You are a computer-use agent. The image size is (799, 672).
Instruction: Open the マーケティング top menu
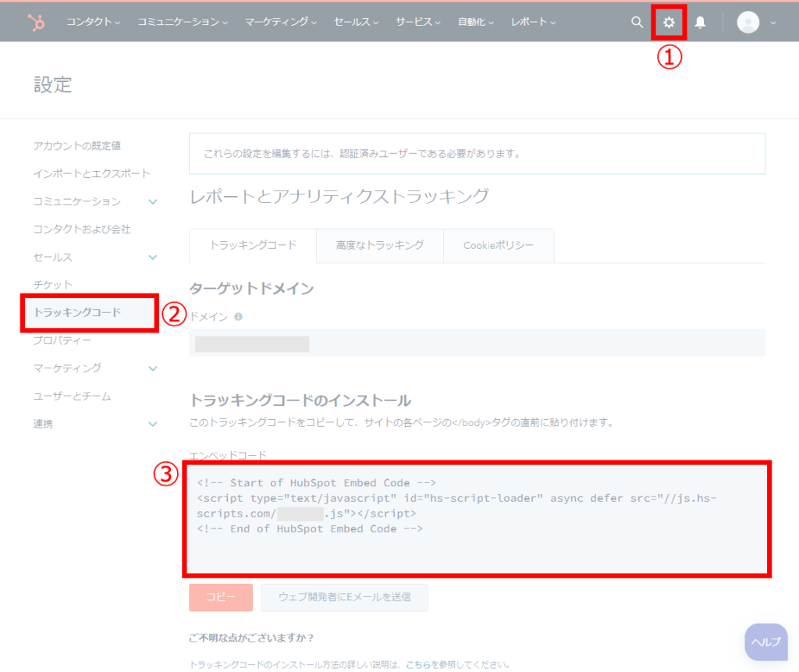(x=281, y=22)
